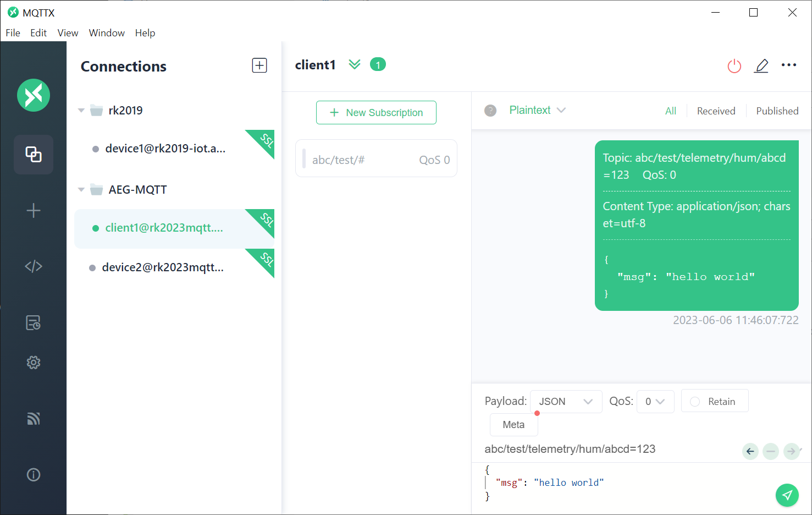812x515 pixels.
Task: Show All messages tab
Action: coord(671,111)
